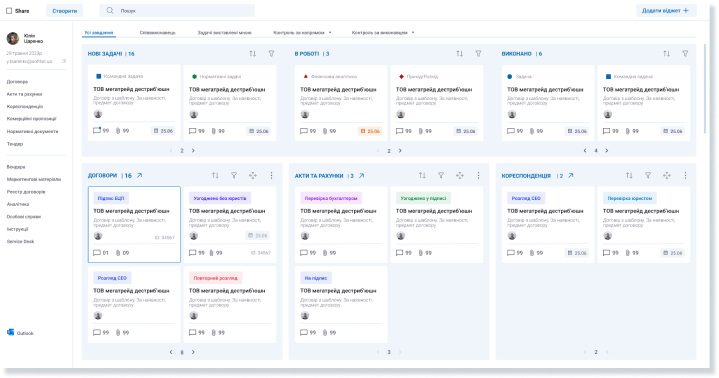Open Аналітика in the sidebar
The width and height of the screenshot is (719, 378).
pos(18,204)
